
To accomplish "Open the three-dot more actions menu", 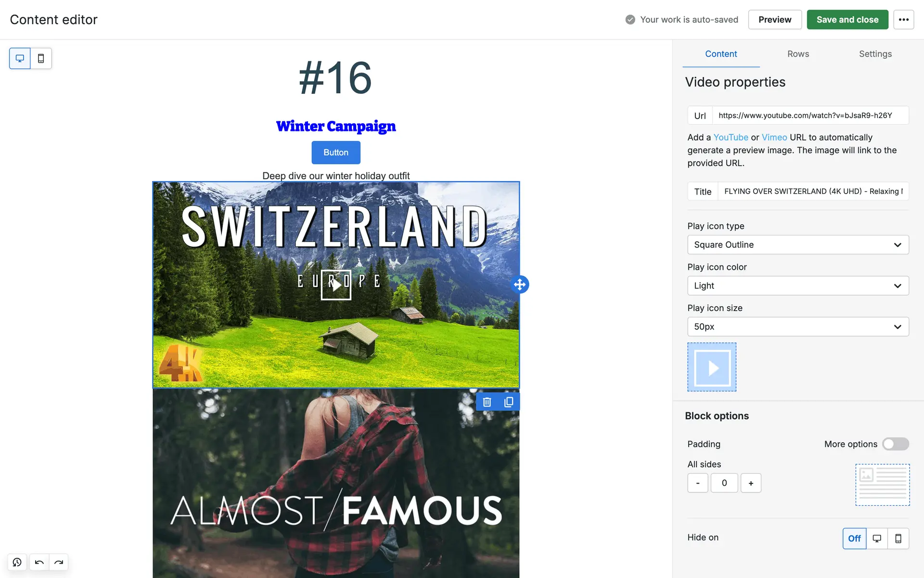I will coord(904,20).
